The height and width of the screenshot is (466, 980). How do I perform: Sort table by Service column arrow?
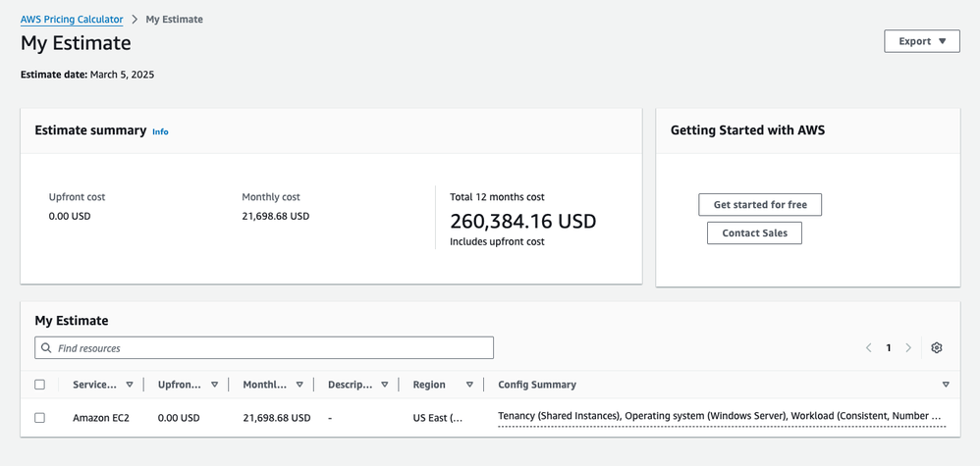[x=130, y=385]
